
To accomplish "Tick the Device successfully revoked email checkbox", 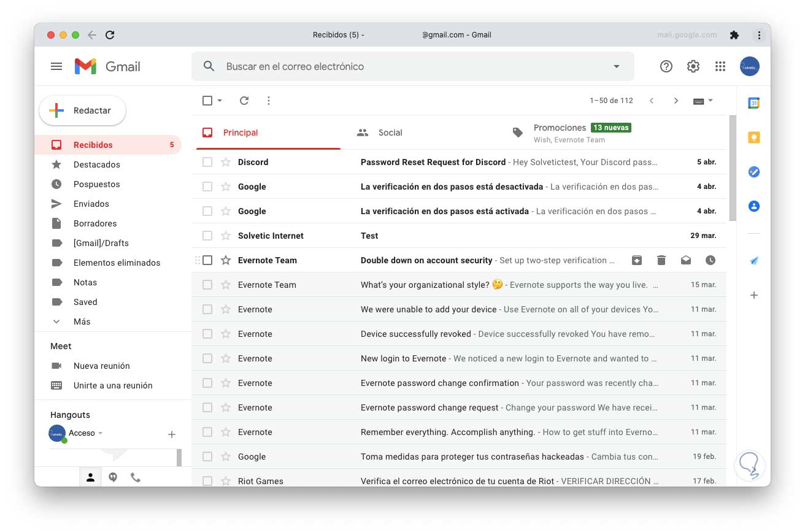I will tap(207, 334).
